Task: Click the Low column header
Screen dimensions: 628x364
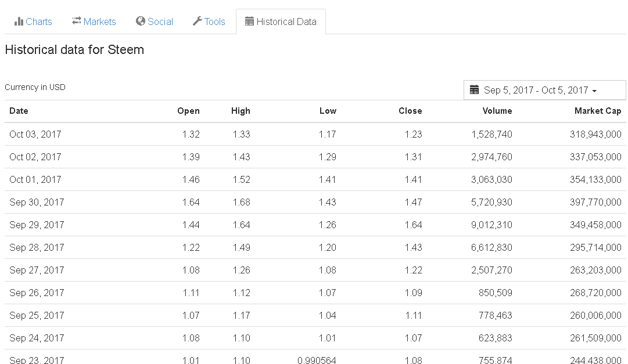Action: 328,111
